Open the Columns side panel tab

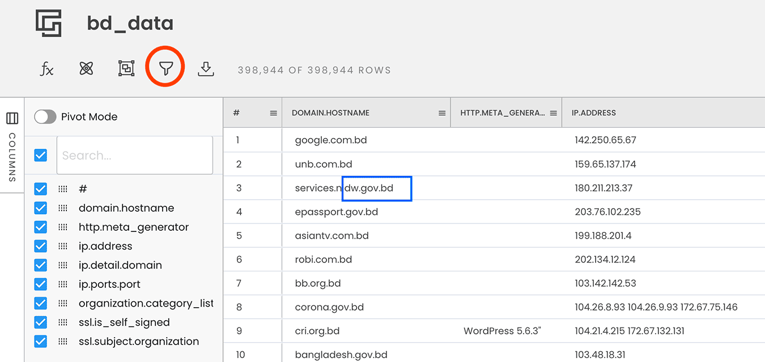pos(12,145)
